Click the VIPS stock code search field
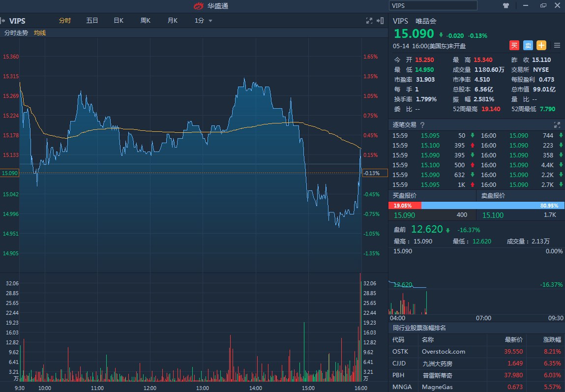The height and width of the screenshot is (392, 565). pyautogui.click(x=433, y=5)
